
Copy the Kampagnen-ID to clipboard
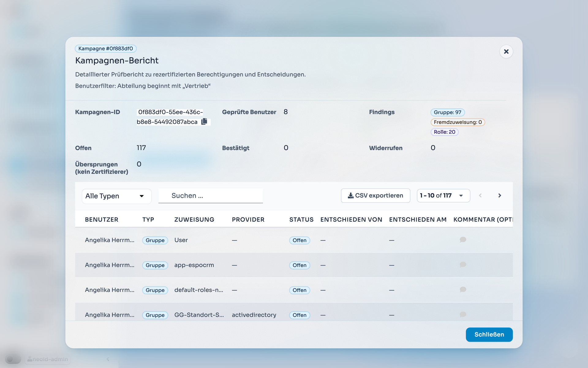pos(204,122)
